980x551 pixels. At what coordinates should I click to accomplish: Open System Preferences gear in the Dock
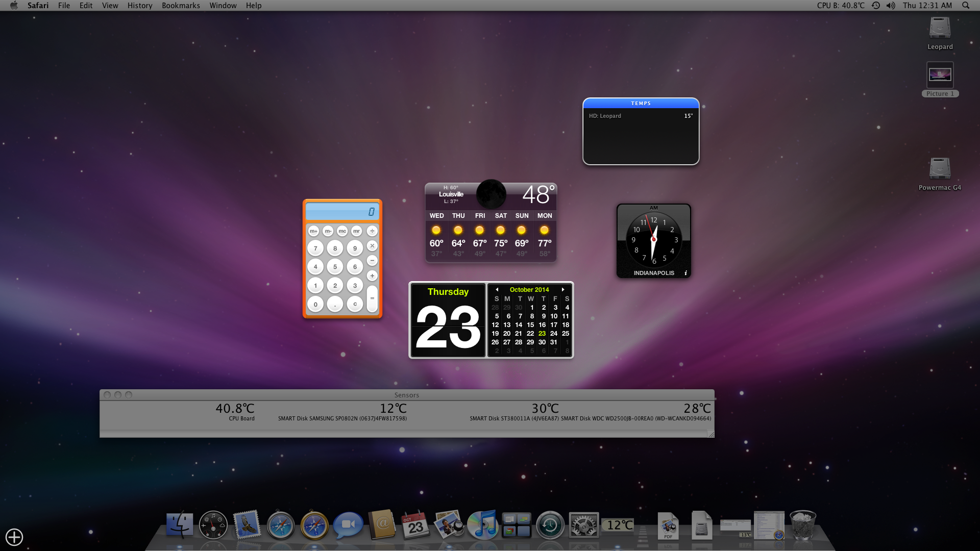point(583,525)
